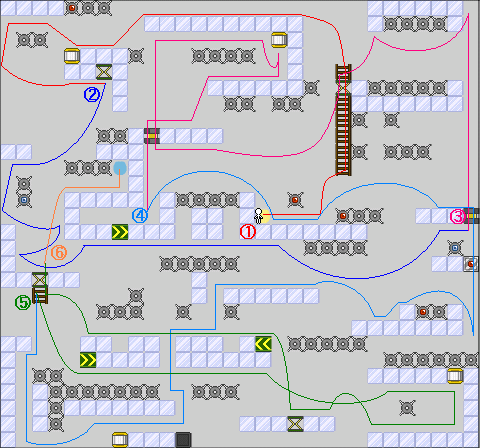Toggle the boxed red switch at right edge
480x448 pixels.
click(x=471, y=264)
